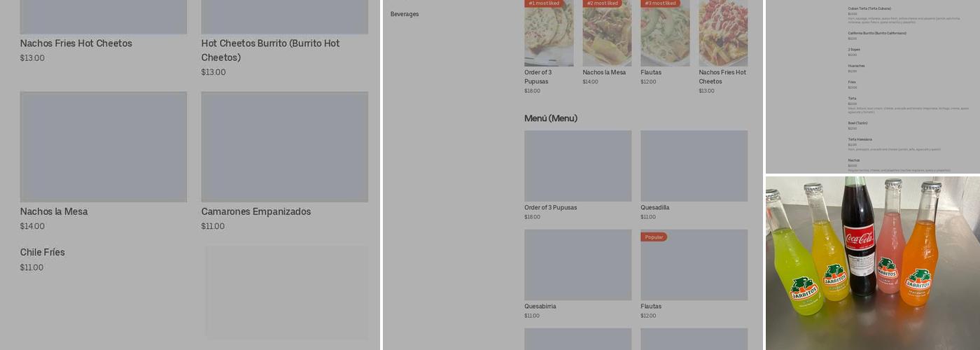980x350 pixels.
Task: Choose the Bowl (Tazón) list entry
Action: coord(857,123)
